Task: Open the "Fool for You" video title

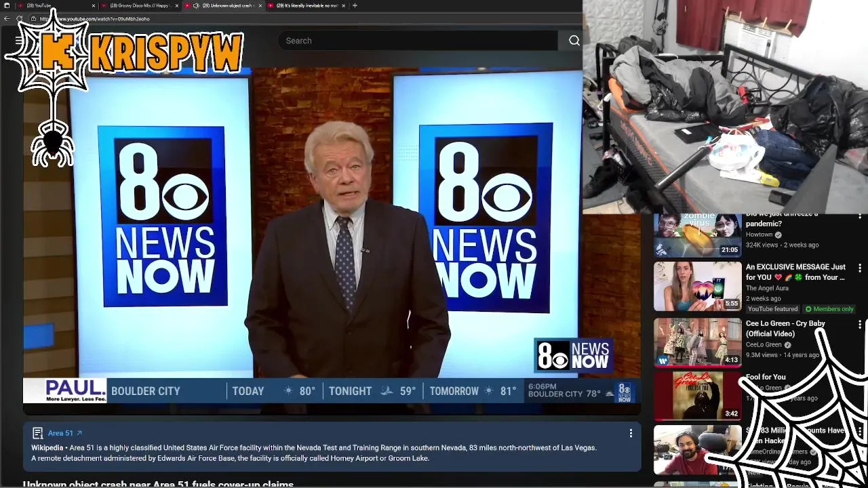Action: (x=766, y=377)
